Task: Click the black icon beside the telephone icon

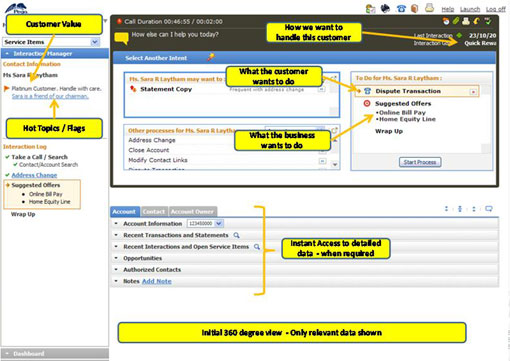Action: (385, 8)
